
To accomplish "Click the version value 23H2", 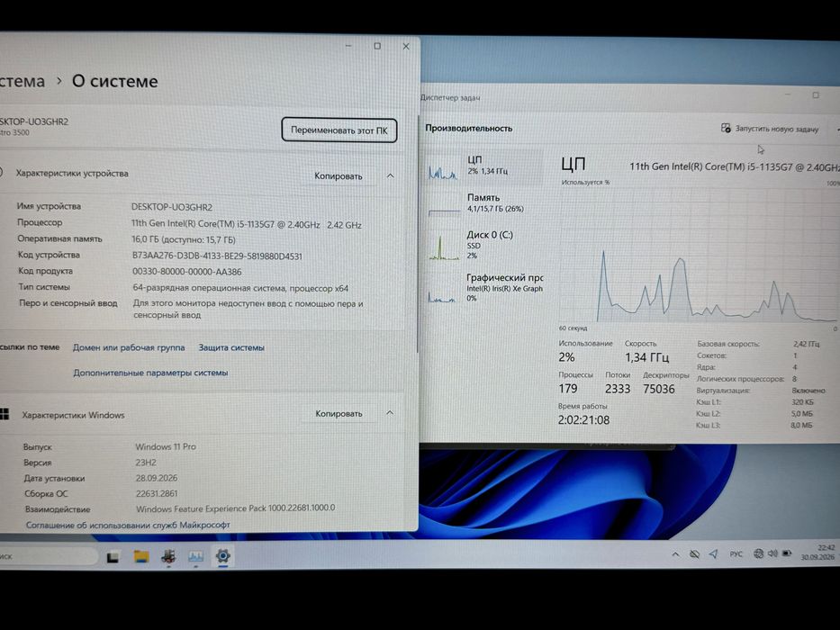I will (146, 463).
